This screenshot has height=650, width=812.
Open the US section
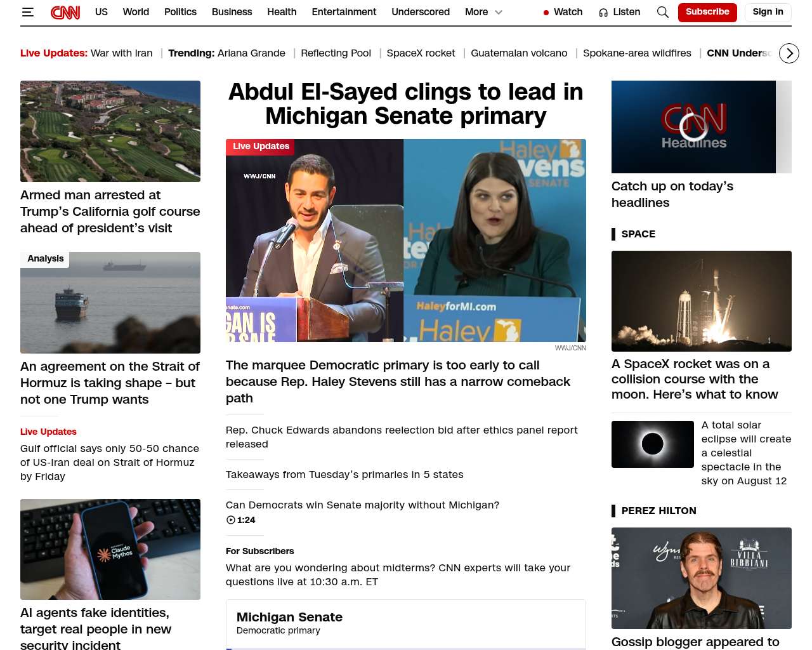[101, 12]
